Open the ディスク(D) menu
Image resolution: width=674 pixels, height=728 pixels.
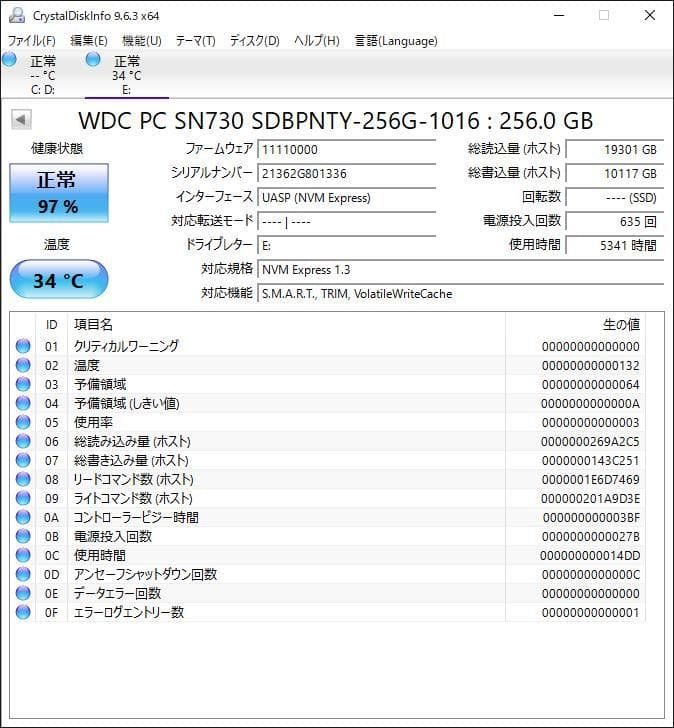point(254,41)
